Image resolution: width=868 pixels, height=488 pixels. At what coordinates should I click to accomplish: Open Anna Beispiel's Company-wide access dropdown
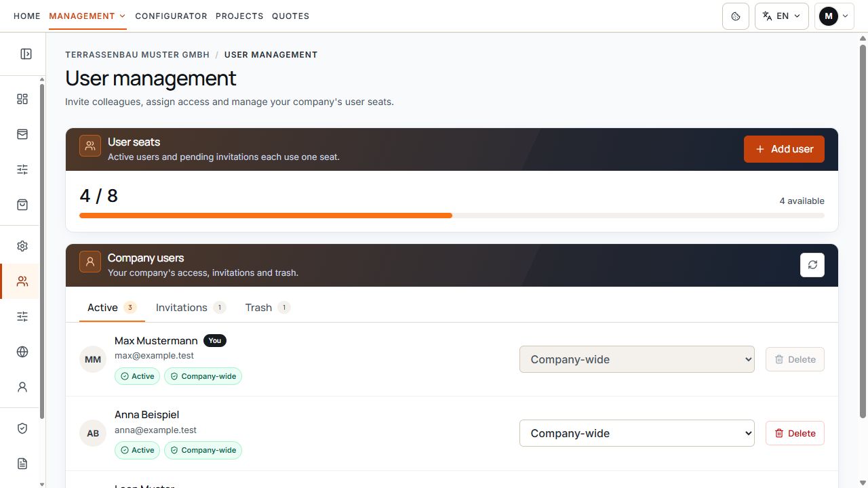click(x=637, y=433)
